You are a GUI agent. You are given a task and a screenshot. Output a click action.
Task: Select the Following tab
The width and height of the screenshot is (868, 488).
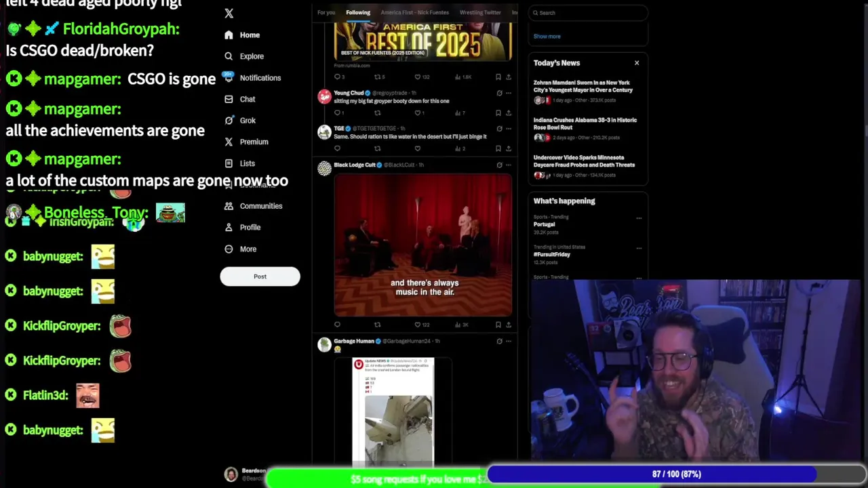pyautogui.click(x=358, y=12)
